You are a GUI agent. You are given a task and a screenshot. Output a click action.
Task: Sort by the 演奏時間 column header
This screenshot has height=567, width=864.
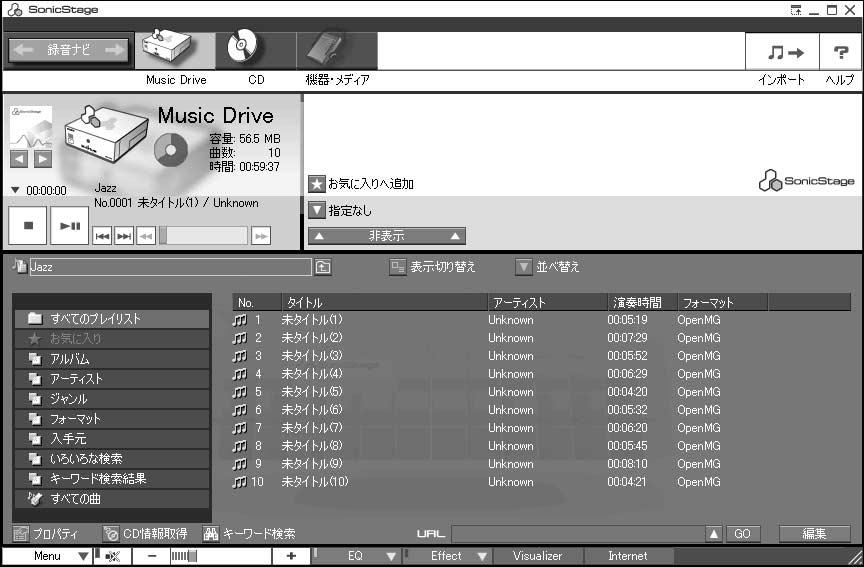[x=642, y=303]
